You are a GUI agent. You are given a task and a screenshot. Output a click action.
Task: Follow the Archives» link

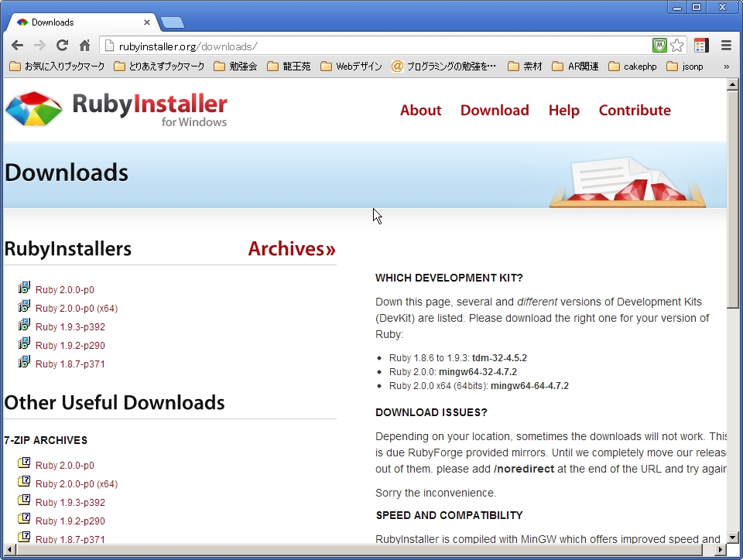click(x=292, y=249)
